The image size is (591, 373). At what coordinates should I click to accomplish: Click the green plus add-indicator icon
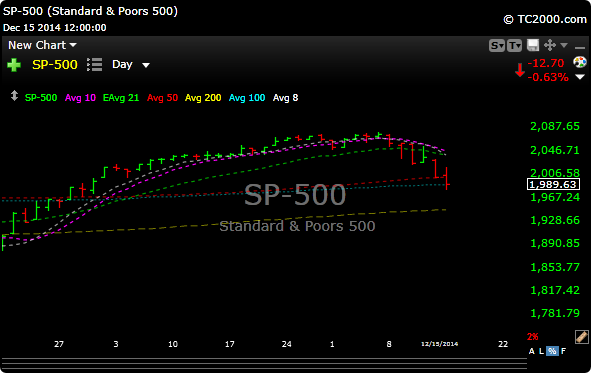(x=14, y=65)
